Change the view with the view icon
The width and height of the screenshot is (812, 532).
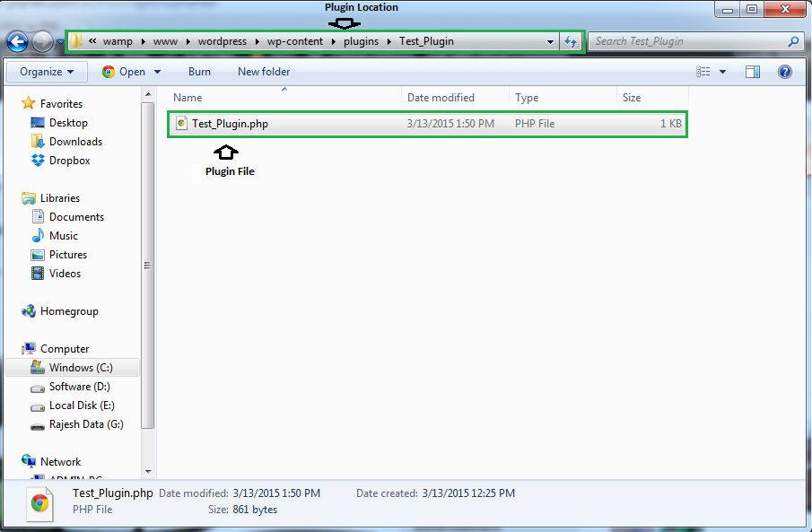[703, 72]
